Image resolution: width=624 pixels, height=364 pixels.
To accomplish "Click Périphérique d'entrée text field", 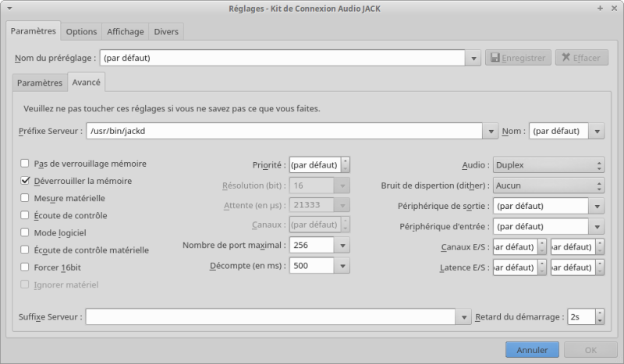I will (541, 227).
